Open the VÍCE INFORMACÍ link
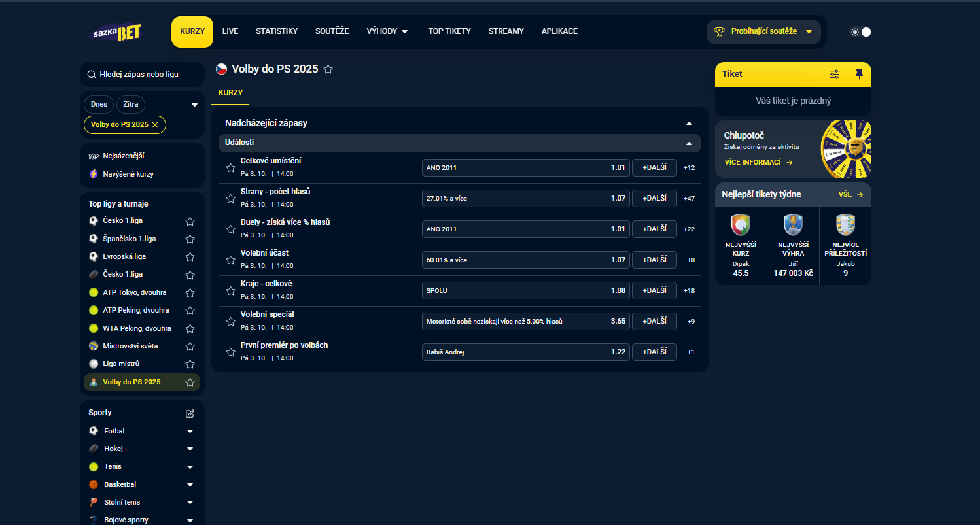The image size is (980, 525). click(x=758, y=162)
